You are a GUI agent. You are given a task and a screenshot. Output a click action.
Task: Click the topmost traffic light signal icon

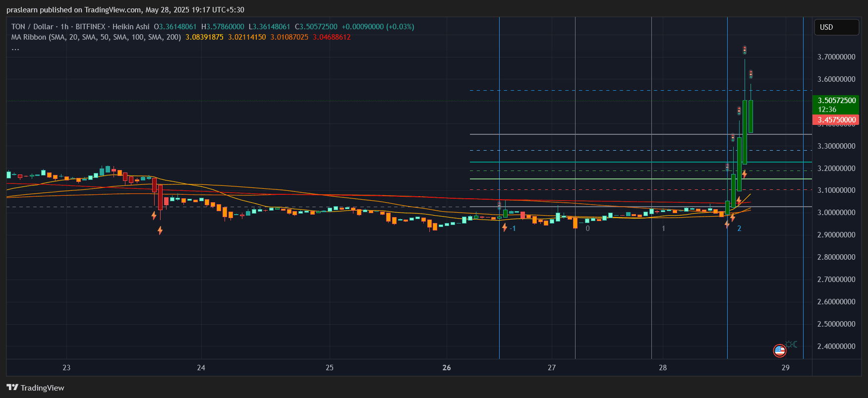pos(744,50)
